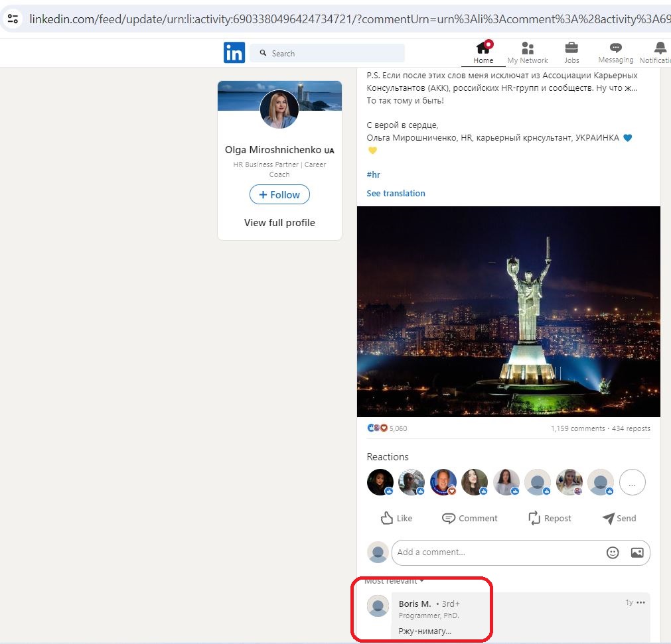Open the fourth reactor's avatar
Screen dimensions: 671x644
pyautogui.click(x=475, y=482)
